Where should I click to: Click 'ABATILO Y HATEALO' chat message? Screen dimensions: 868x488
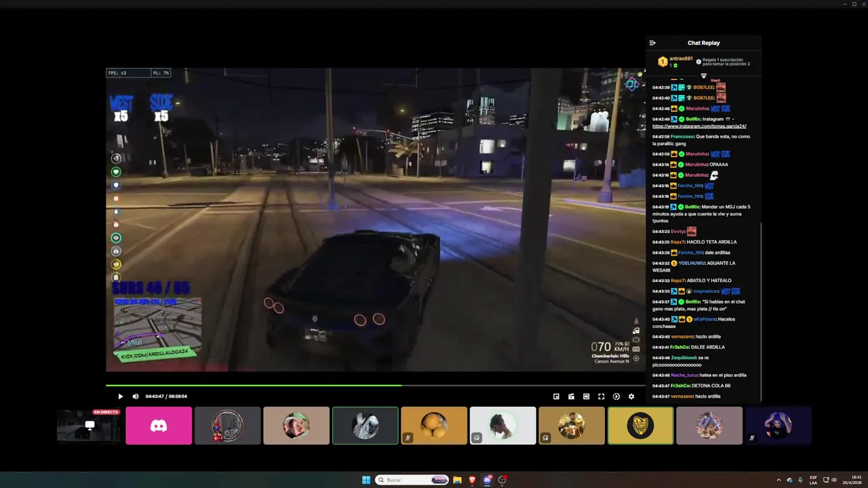[x=709, y=281]
